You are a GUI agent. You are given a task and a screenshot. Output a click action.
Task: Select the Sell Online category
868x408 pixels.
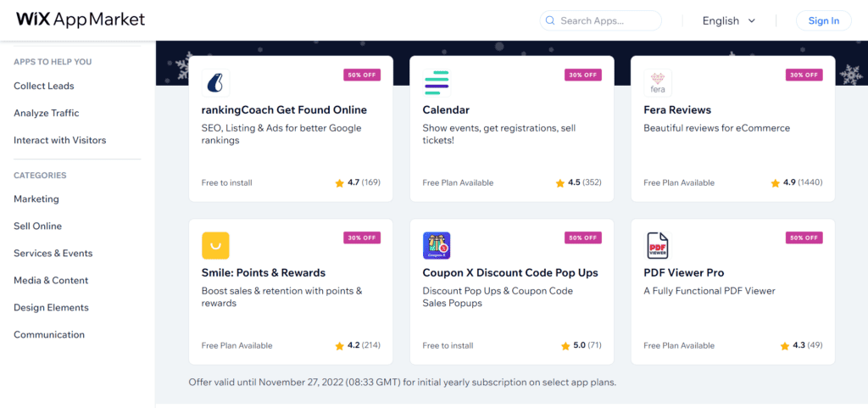pos(37,226)
